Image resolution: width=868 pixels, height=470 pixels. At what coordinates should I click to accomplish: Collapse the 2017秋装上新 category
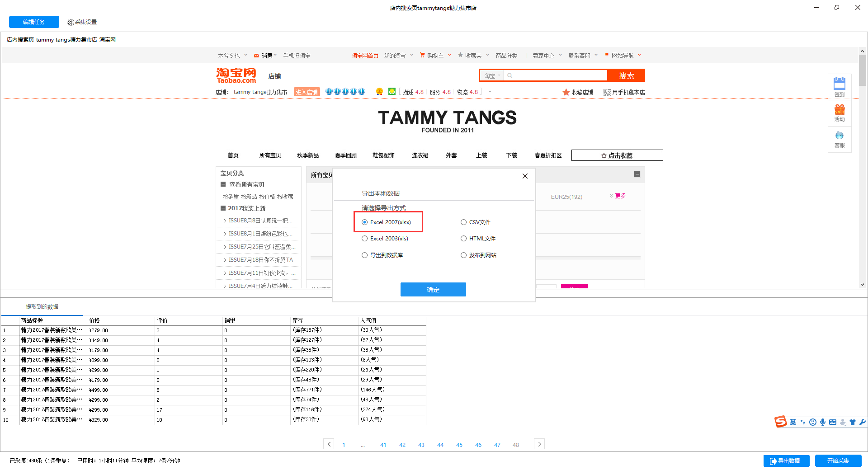[223, 208]
